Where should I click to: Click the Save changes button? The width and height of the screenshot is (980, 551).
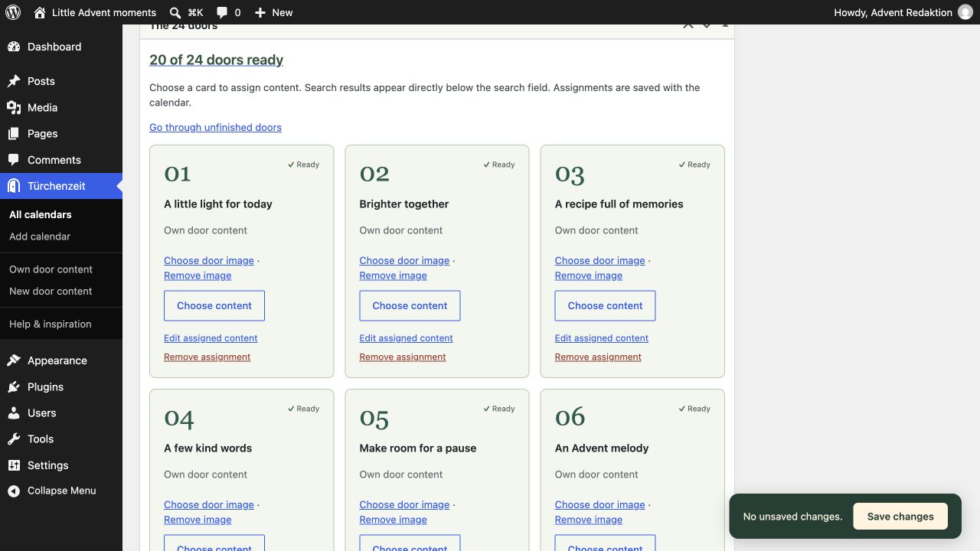tap(900, 517)
